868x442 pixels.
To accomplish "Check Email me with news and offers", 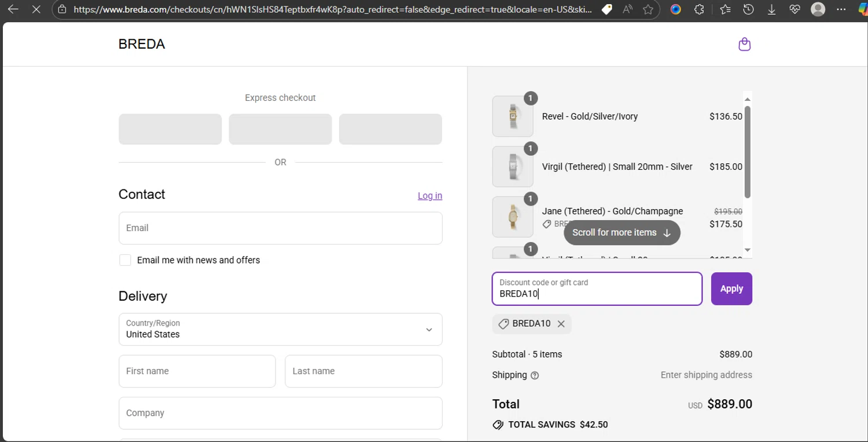I will point(125,260).
